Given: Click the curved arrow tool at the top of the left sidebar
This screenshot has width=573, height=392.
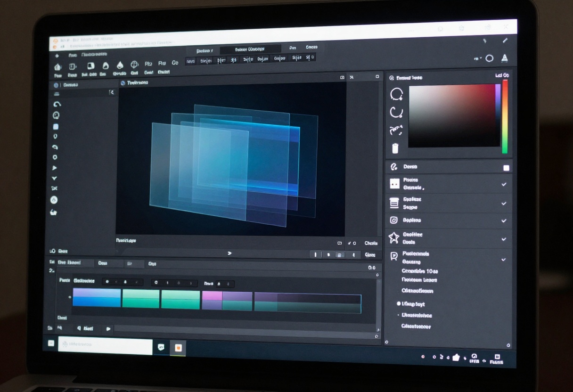Looking at the screenshot, I should [57, 104].
